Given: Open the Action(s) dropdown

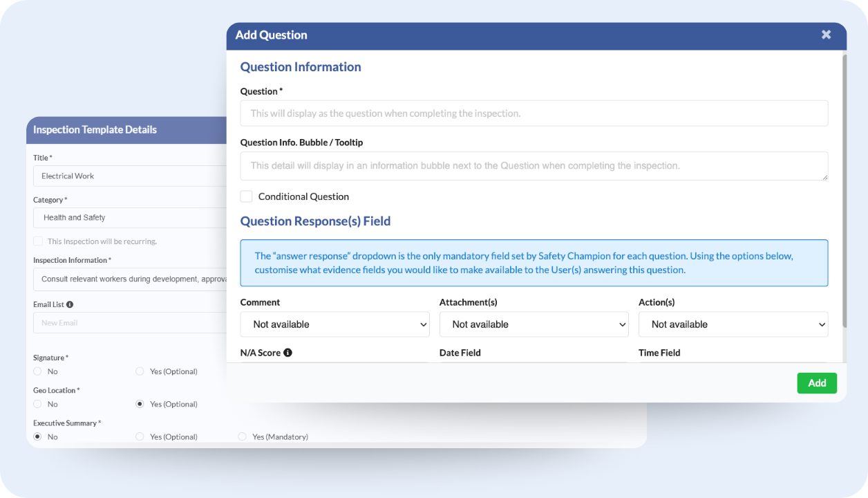Looking at the screenshot, I should tap(733, 324).
